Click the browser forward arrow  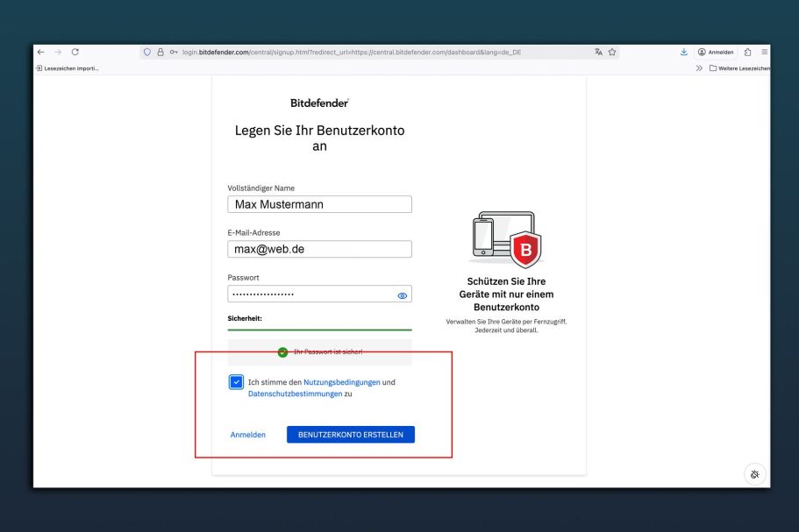(x=58, y=52)
